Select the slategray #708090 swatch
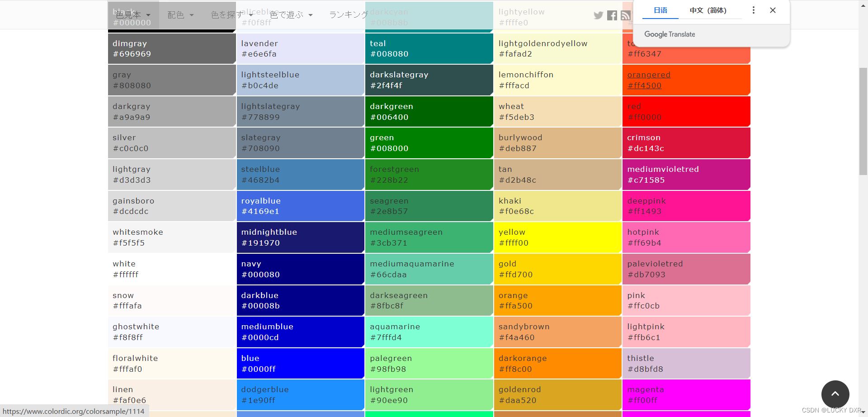This screenshot has height=417, width=868. click(x=301, y=143)
